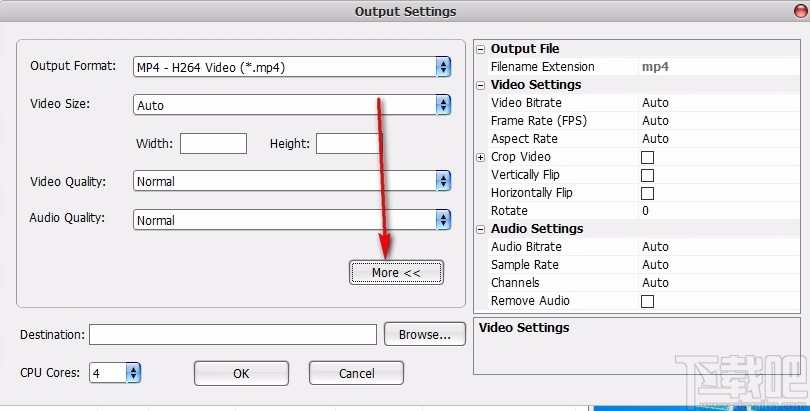This screenshot has height=411, width=810.
Task: Expand the Crop Video options
Action: (480, 157)
